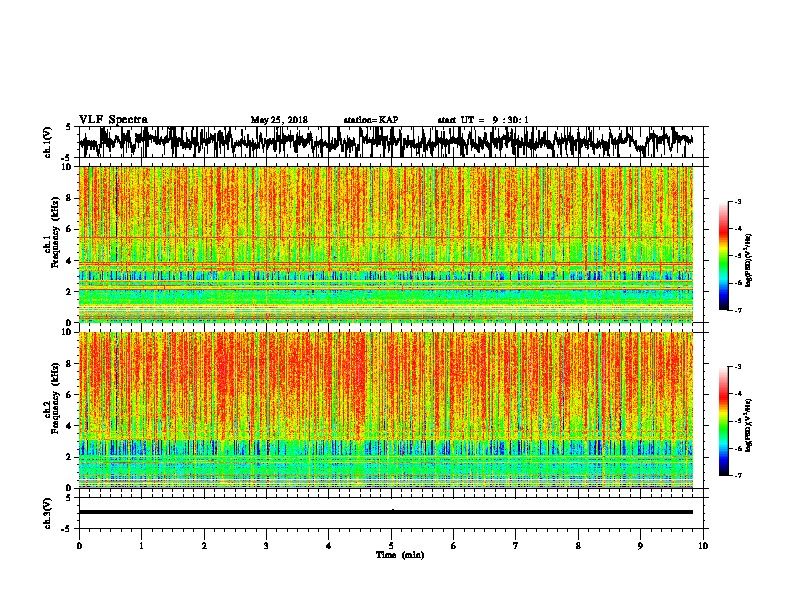Click the "station=KAP" header label
The width and height of the screenshot is (792, 612).
point(371,120)
